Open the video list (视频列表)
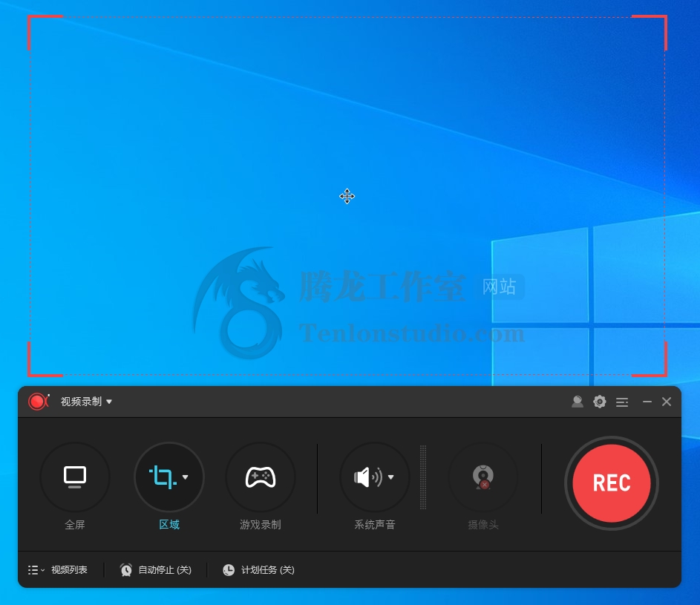 tap(69, 569)
